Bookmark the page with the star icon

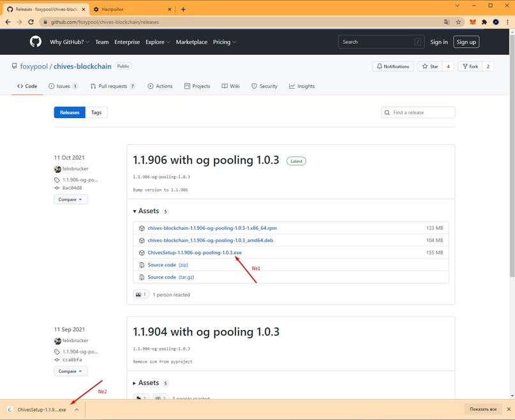pyautogui.click(x=458, y=22)
